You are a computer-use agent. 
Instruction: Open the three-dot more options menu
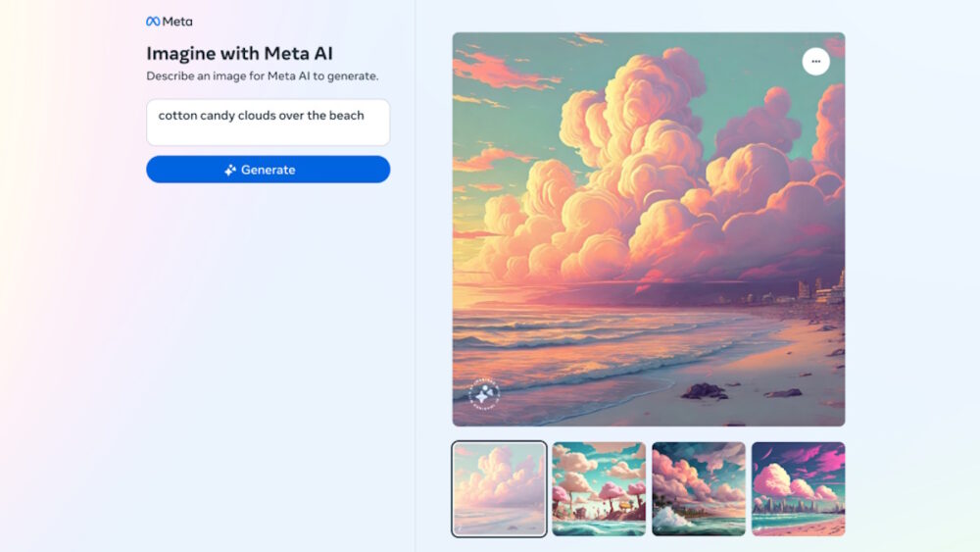click(815, 62)
